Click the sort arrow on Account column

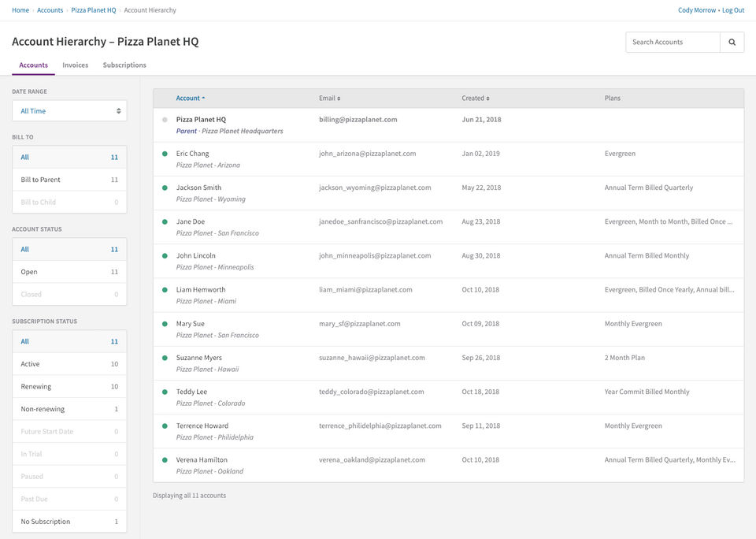pyautogui.click(x=203, y=99)
